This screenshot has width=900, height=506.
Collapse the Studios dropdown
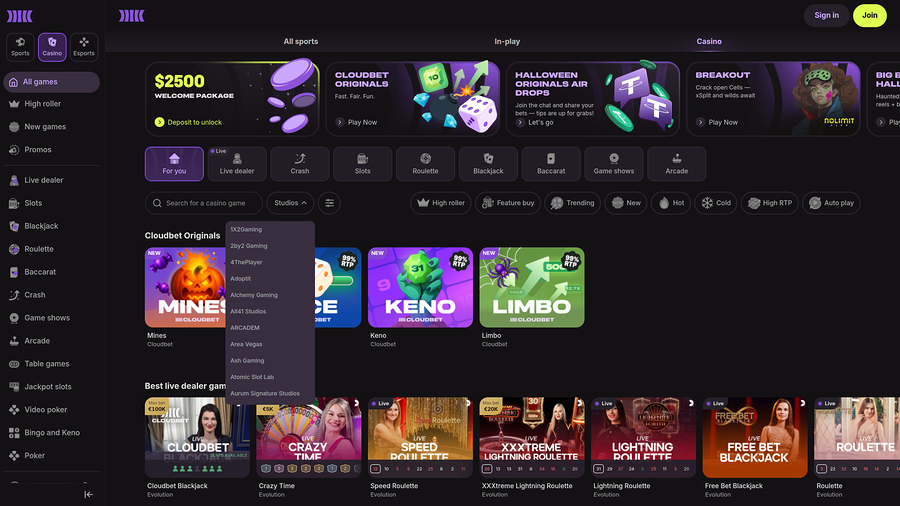[x=290, y=203]
